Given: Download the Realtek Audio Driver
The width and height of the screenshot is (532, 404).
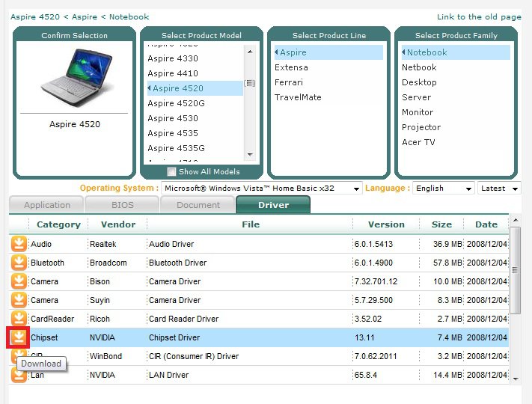Looking at the screenshot, I should pyautogui.click(x=19, y=244).
